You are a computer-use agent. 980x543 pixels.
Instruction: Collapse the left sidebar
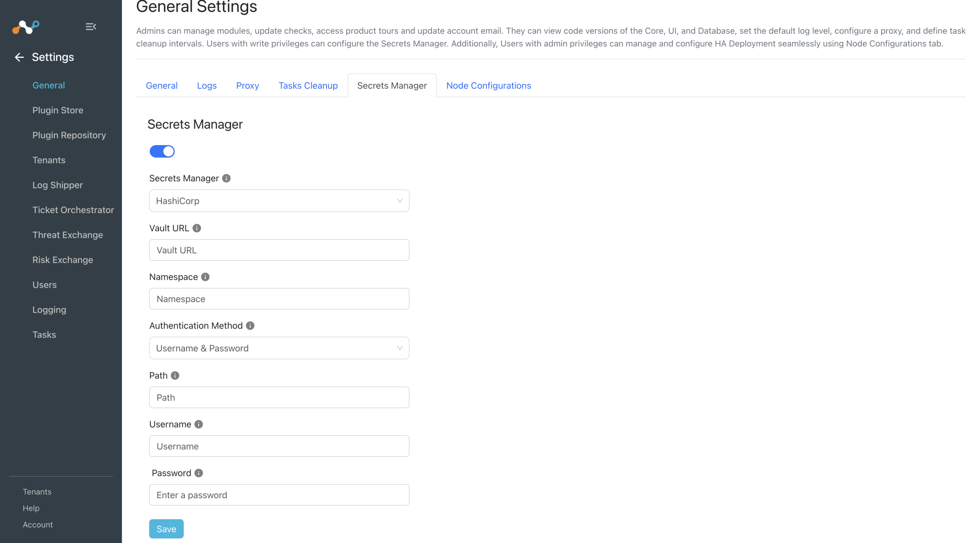[90, 26]
